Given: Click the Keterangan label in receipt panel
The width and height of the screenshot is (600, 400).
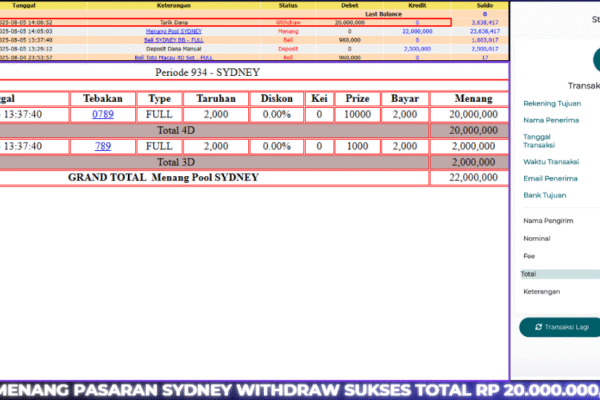Looking at the screenshot, I should tap(541, 292).
